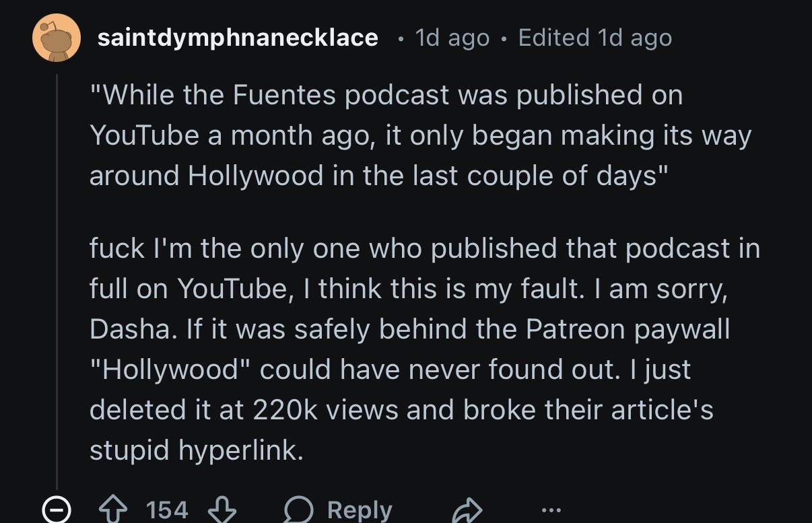
Task: Click the 154 vote count
Action: coord(167,510)
